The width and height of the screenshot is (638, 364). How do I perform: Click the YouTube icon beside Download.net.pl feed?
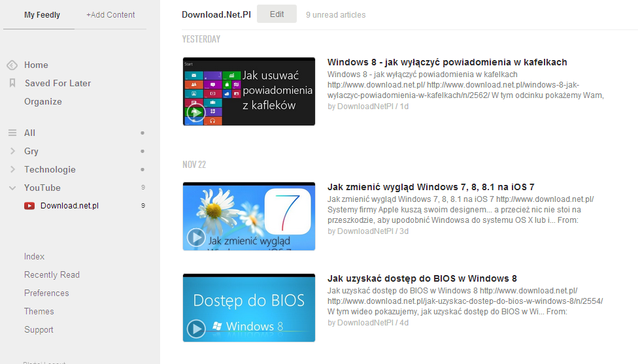point(29,206)
